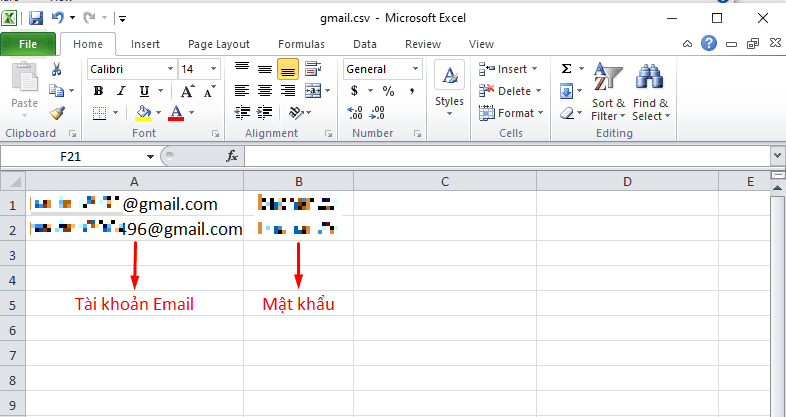
Task: Click inside the formula bar field
Action: [x=507, y=156]
